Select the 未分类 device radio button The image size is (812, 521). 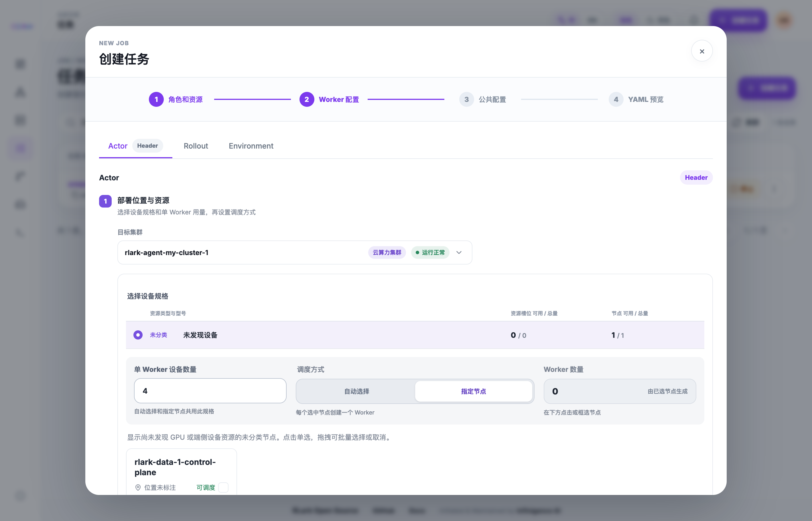click(x=138, y=335)
